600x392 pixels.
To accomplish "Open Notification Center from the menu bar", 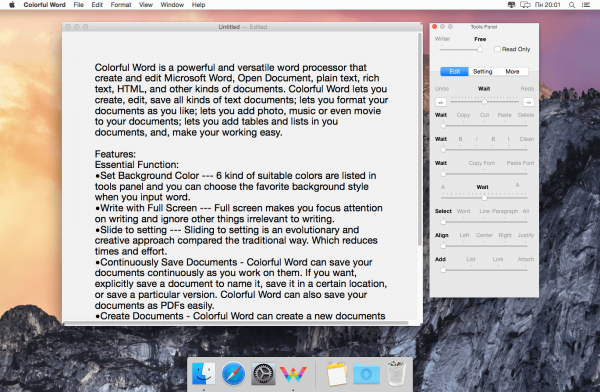I will (x=585, y=5).
